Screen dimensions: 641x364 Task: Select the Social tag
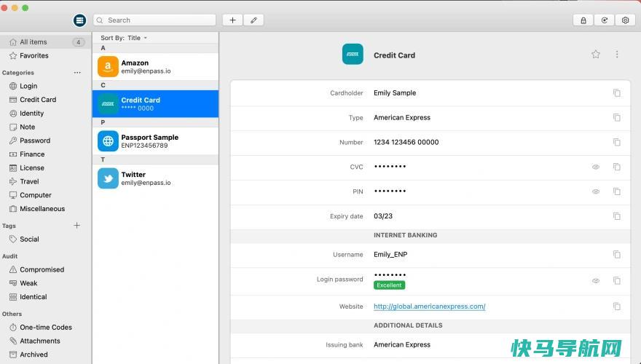[x=45, y=239]
